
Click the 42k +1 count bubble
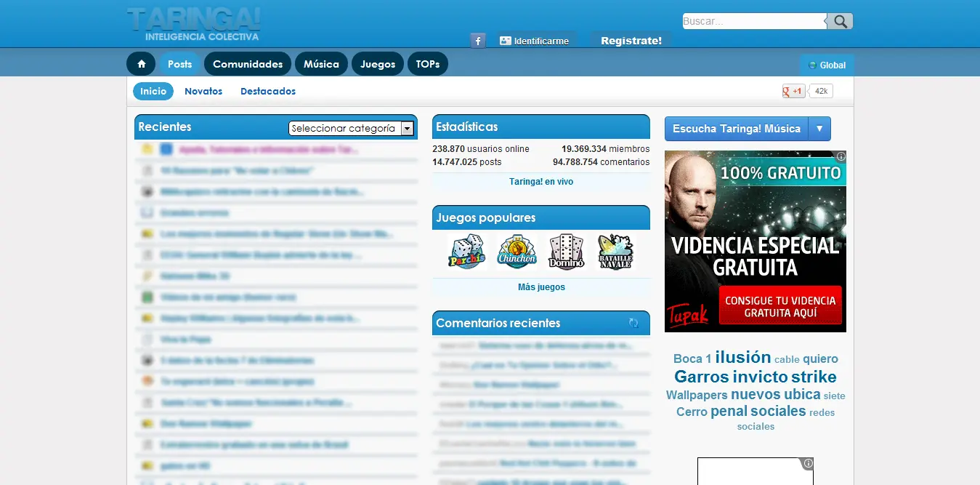(x=821, y=91)
